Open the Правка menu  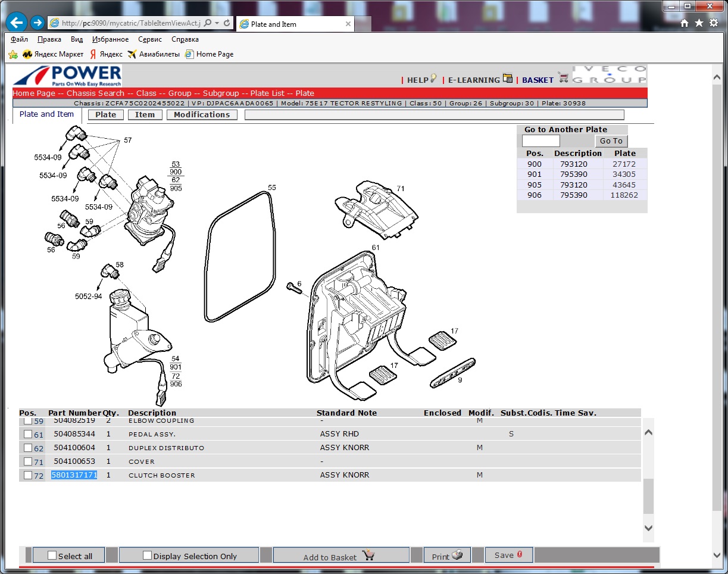(x=49, y=39)
